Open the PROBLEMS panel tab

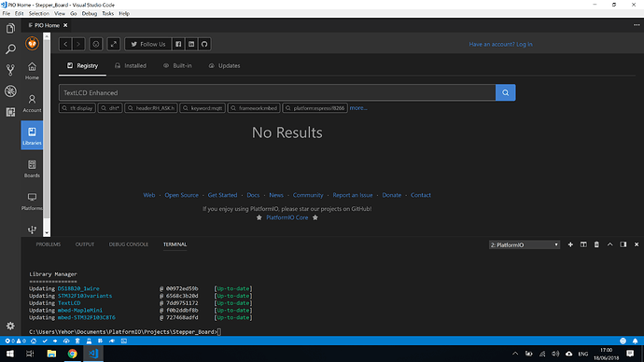point(48,244)
